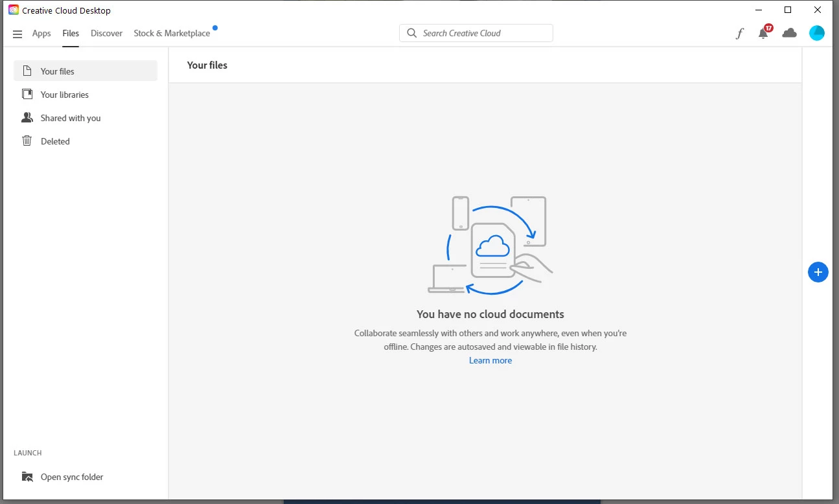Focus the Search Creative Cloud field
Screen dimensions: 839x504
[x=476, y=33]
